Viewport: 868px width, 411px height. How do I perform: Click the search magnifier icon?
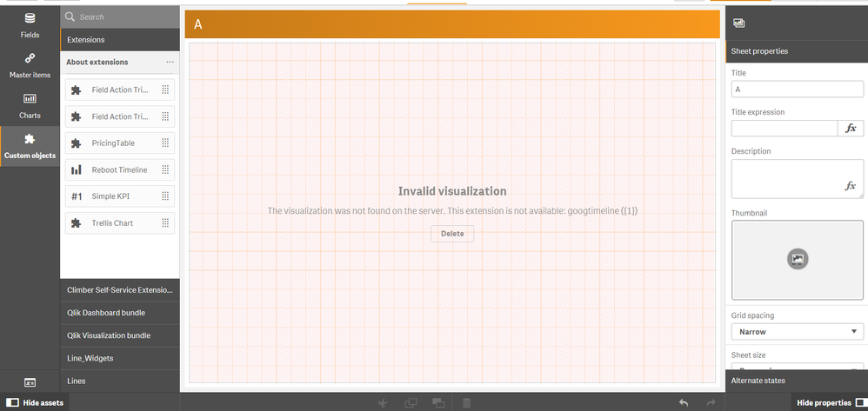70,17
